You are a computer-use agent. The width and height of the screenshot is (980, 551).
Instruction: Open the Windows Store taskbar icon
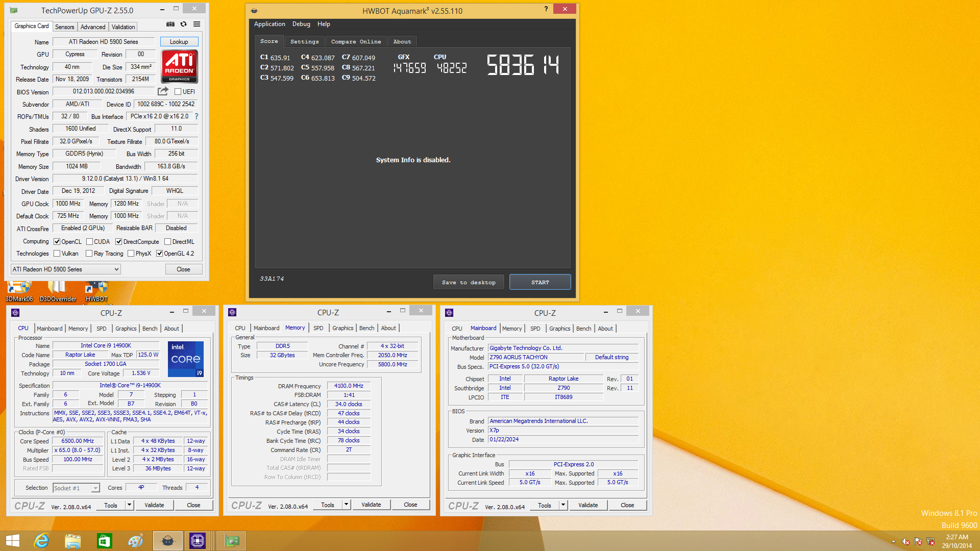pos(104,541)
